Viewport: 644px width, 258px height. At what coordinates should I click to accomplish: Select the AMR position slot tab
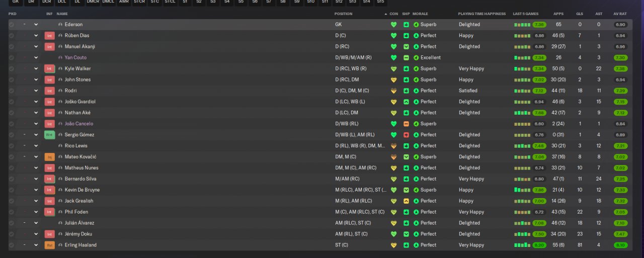[x=124, y=3]
